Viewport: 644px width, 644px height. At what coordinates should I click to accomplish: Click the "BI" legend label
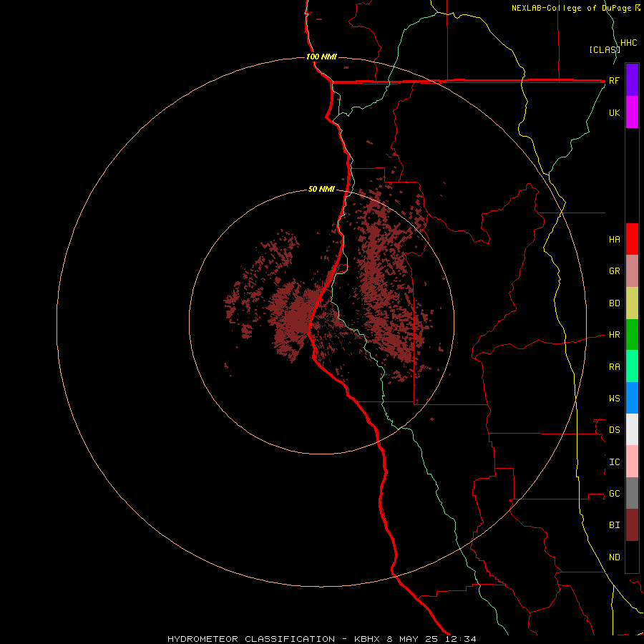[x=614, y=525]
